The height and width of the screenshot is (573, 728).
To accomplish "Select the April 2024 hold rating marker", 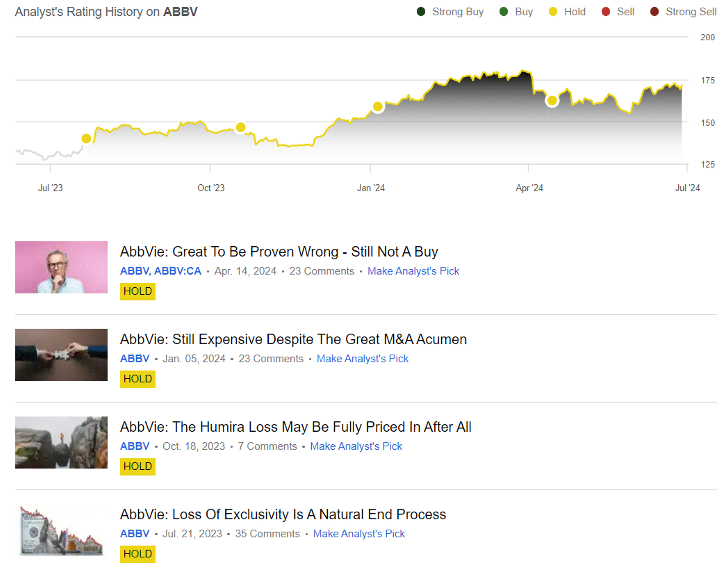I will click(552, 100).
